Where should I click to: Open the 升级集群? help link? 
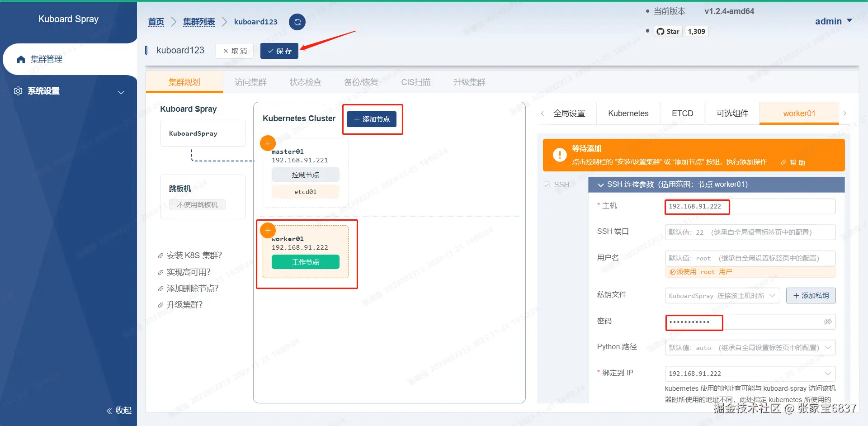click(x=180, y=304)
